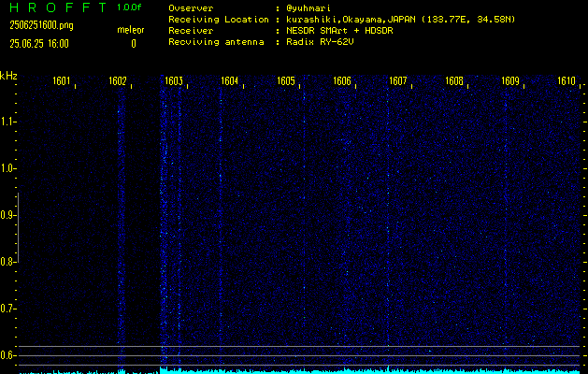588x374 pixels.
Task: Click the 1609 time axis label
Action: click(x=510, y=80)
